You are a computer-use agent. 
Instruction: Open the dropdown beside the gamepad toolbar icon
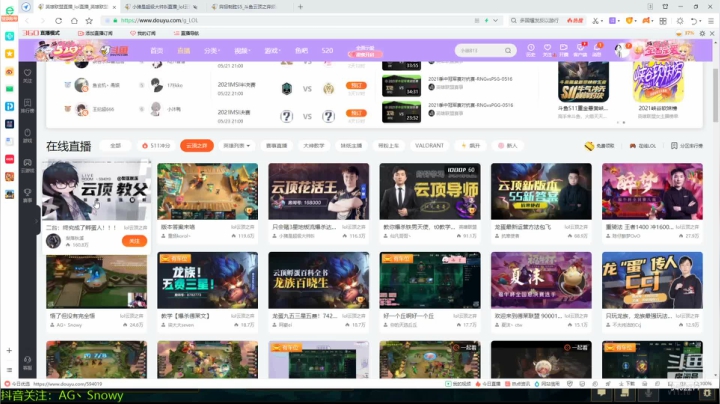[653, 21]
